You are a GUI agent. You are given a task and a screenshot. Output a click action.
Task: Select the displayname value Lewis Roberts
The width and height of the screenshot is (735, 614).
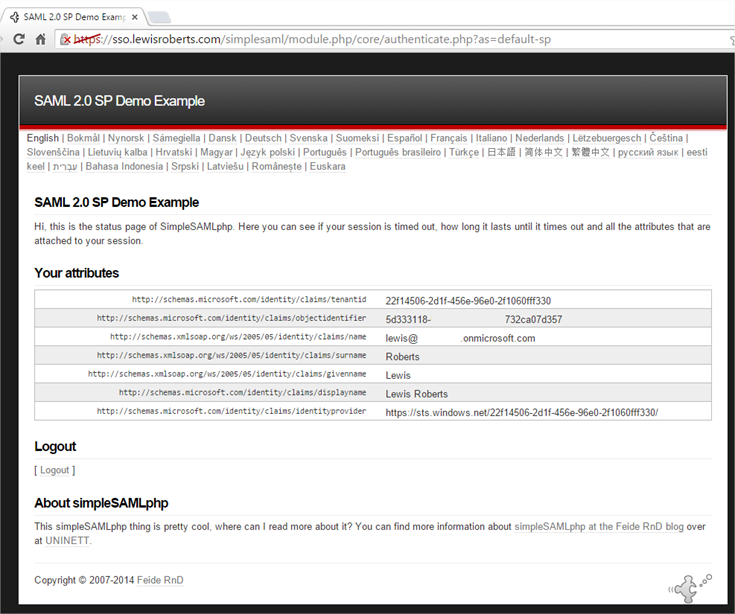click(417, 394)
